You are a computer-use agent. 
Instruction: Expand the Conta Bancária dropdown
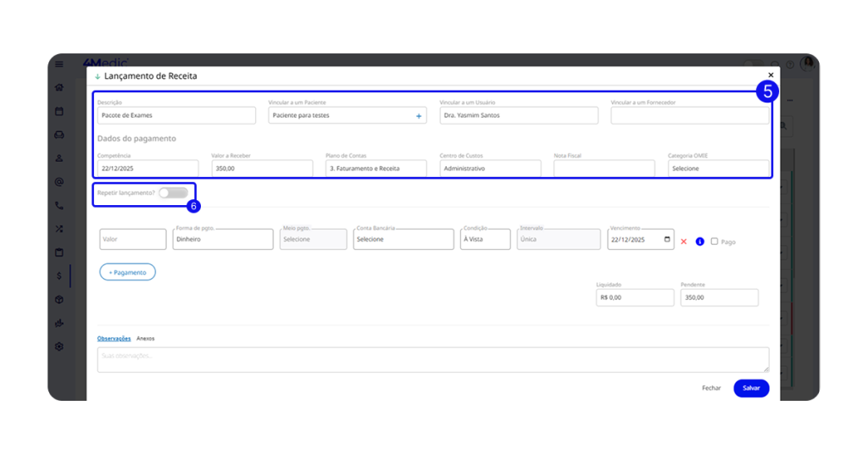click(x=403, y=240)
